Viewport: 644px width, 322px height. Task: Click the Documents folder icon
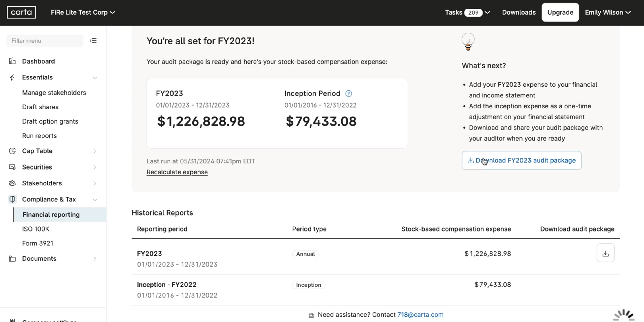12,258
